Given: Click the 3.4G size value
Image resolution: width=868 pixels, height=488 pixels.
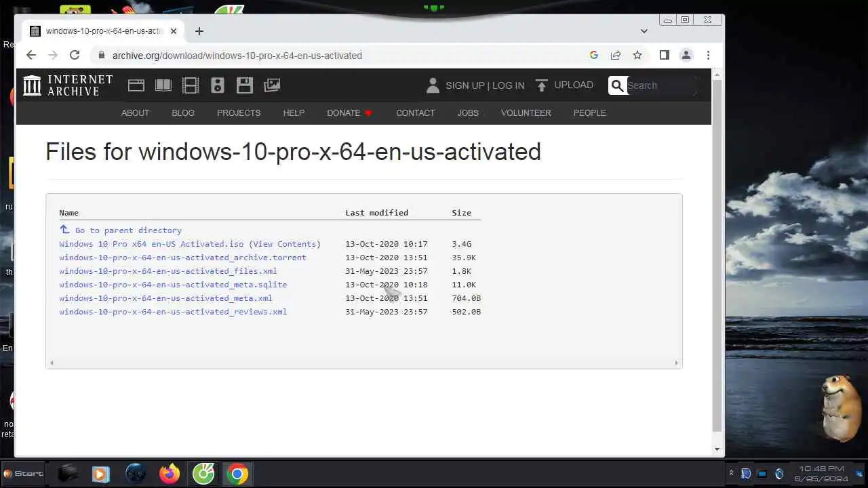Looking at the screenshot, I should click(x=462, y=244).
